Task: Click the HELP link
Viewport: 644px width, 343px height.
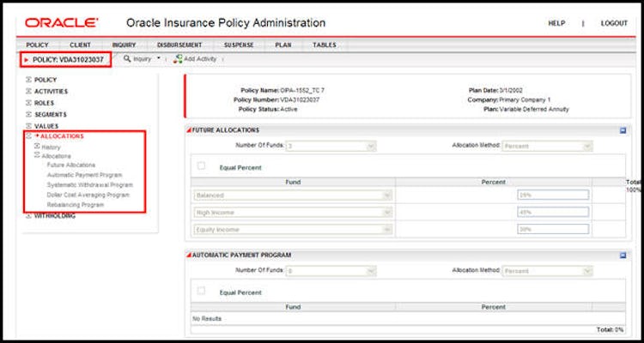Action: coord(556,23)
